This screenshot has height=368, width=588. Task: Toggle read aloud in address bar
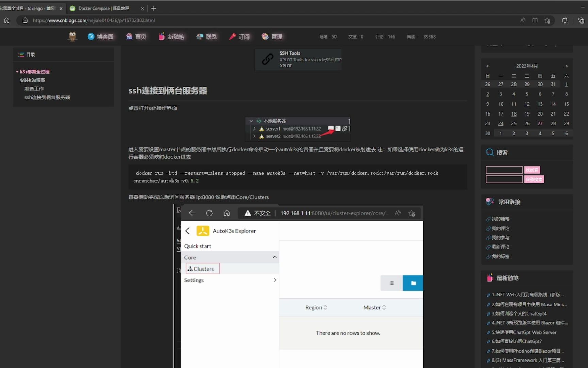tap(523, 20)
